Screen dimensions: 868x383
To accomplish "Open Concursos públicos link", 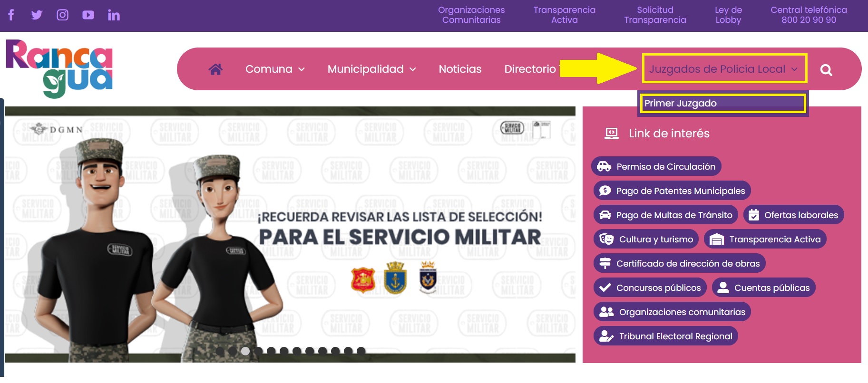I will [x=650, y=287].
